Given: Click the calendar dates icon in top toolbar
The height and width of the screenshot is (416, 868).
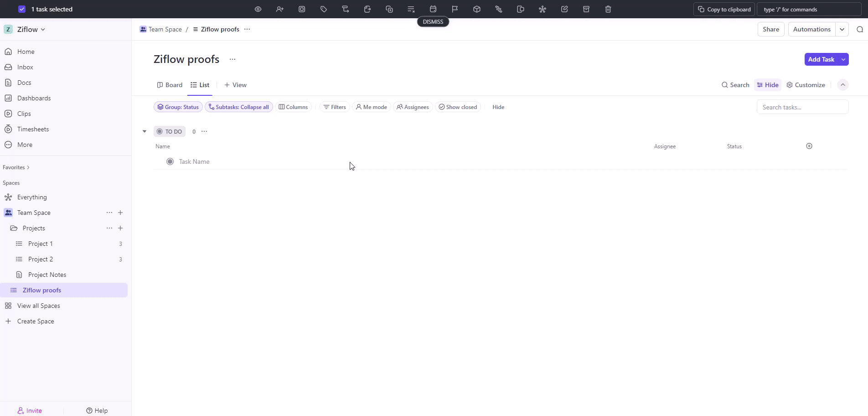Looking at the screenshot, I should [x=433, y=9].
